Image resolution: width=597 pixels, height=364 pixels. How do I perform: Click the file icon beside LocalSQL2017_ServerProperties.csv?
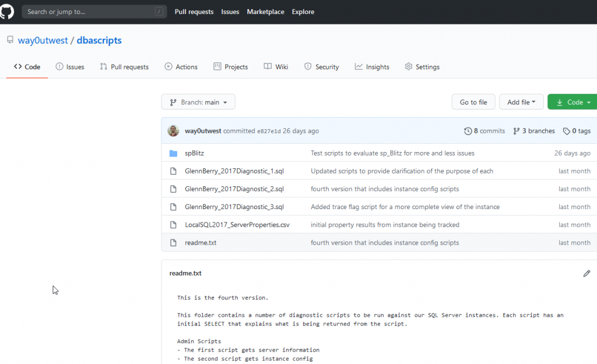pyautogui.click(x=173, y=224)
